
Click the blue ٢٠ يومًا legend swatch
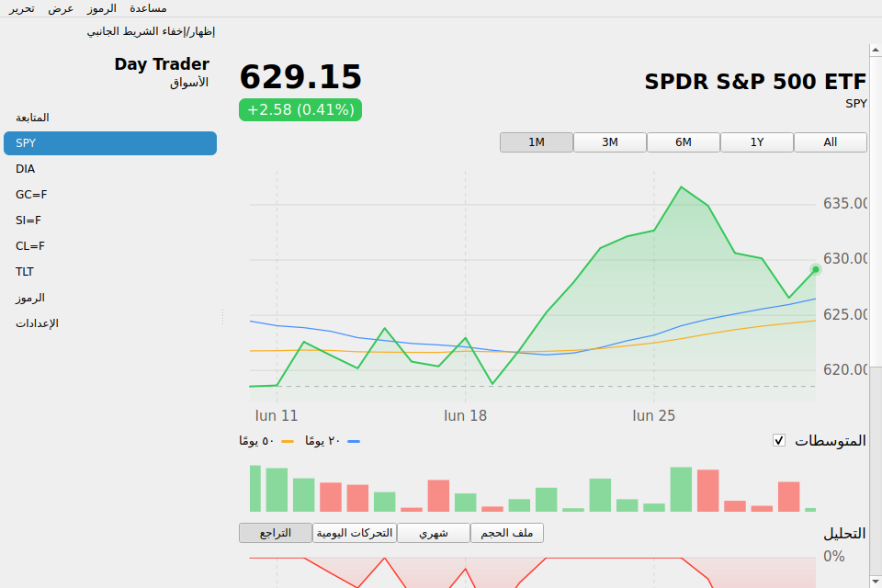point(354,441)
